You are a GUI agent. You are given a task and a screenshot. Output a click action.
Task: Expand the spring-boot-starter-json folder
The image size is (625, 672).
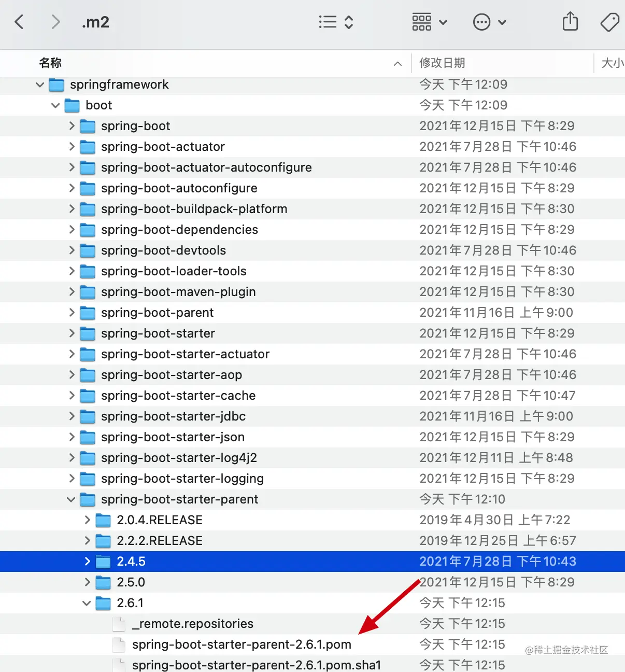[x=72, y=437]
